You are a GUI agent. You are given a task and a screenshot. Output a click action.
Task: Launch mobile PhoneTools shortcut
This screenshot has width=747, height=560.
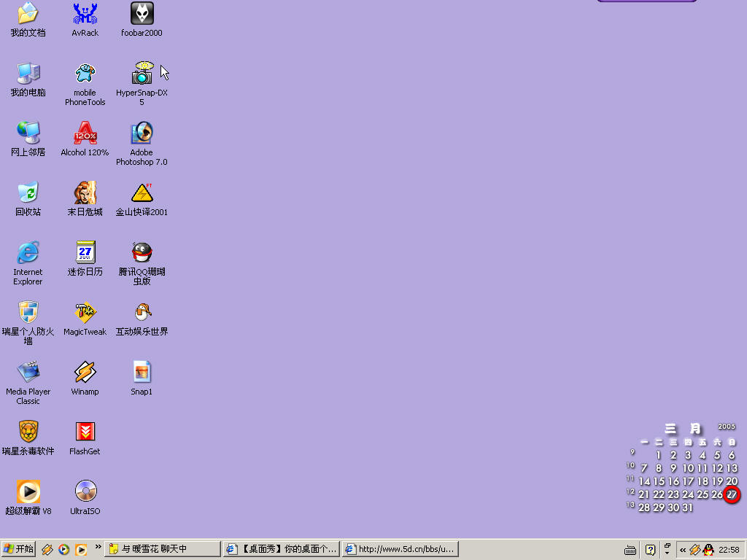click(x=85, y=74)
